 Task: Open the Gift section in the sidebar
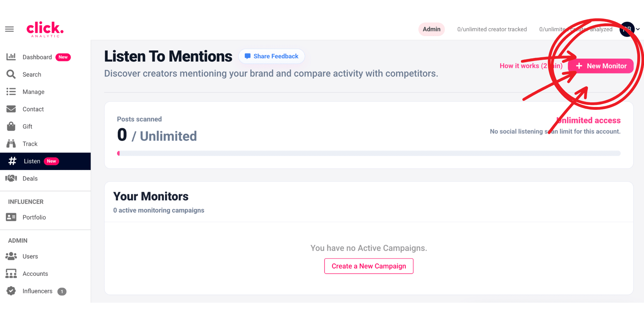26,126
